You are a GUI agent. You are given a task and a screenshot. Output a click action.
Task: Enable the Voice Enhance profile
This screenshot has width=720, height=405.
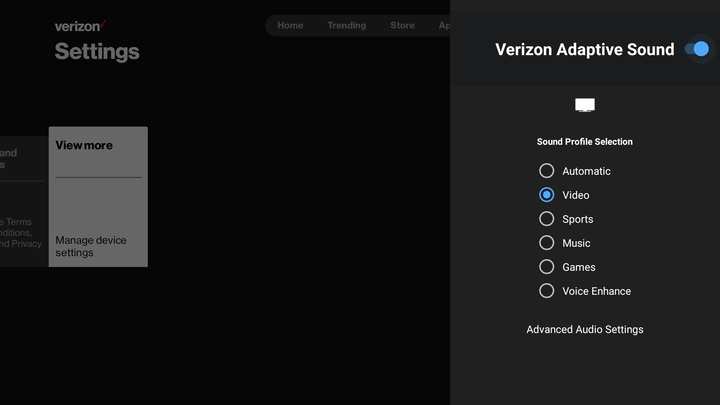point(585,291)
